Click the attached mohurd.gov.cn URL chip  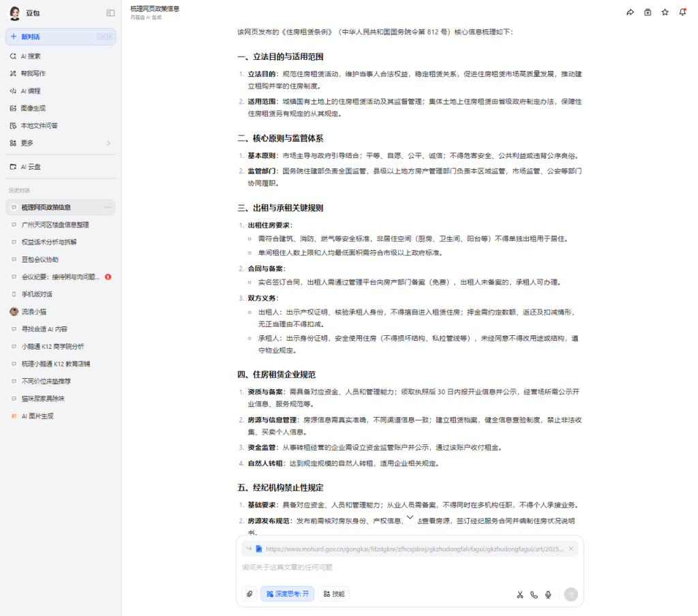point(410,549)
